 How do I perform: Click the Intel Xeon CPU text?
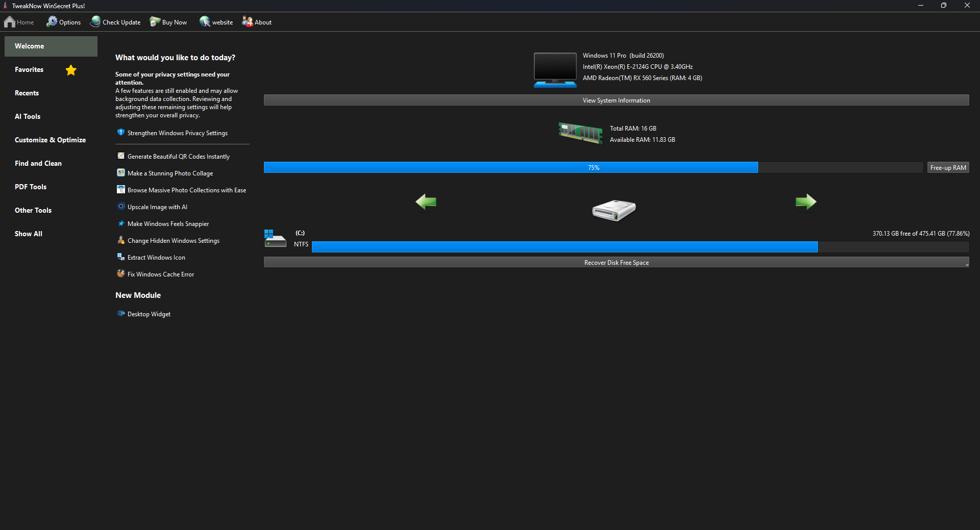click(638, 67)
